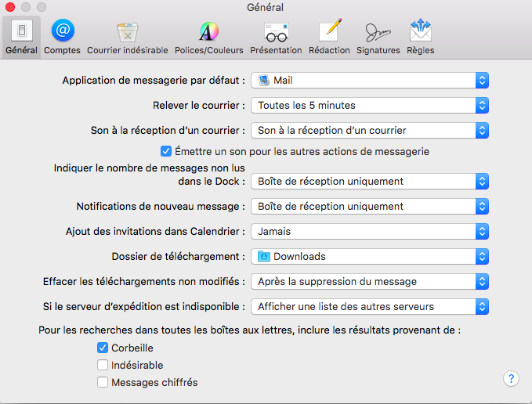The width and height of the screenshot is (532, 404).
Task: Open Polices/Couleurs preferences icon
Action: (207, 32)
